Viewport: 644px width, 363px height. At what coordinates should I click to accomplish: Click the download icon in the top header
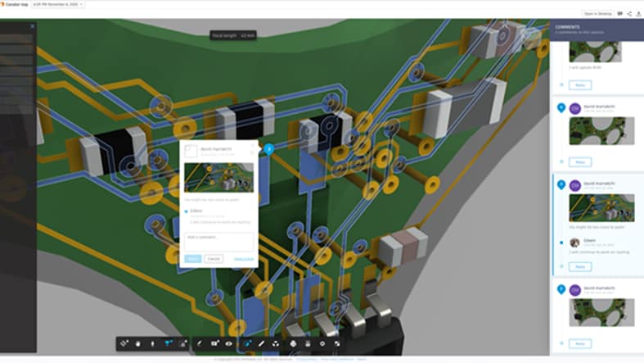pos(638,14)
